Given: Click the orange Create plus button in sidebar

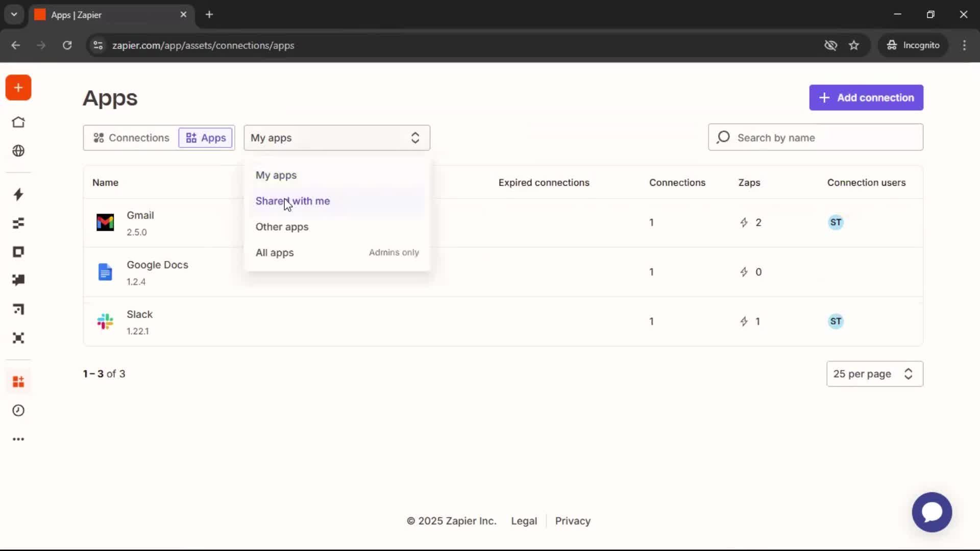Looking at the screenshot, I should tap(18, 88).
